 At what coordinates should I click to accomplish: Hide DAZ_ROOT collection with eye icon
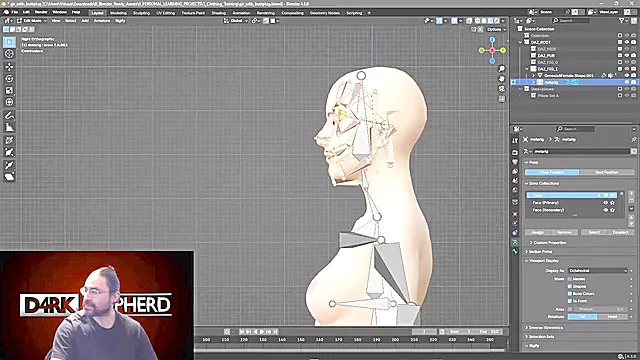(627, 42)
